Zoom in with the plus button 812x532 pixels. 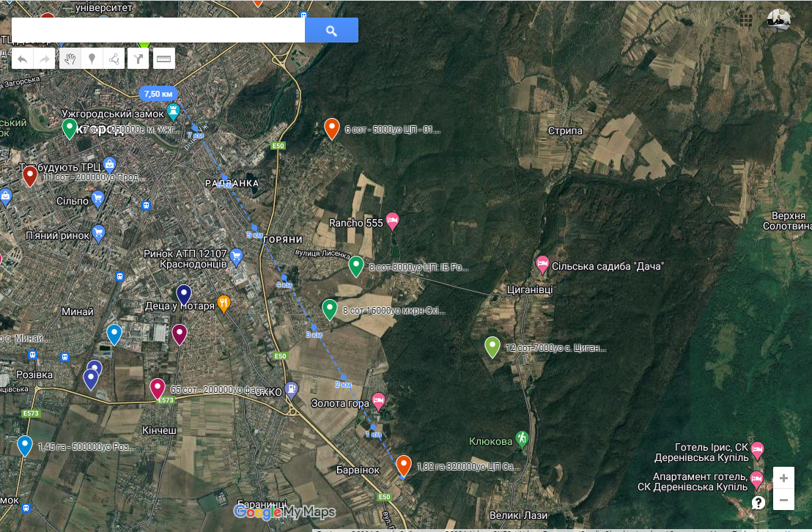pos(783,479)
